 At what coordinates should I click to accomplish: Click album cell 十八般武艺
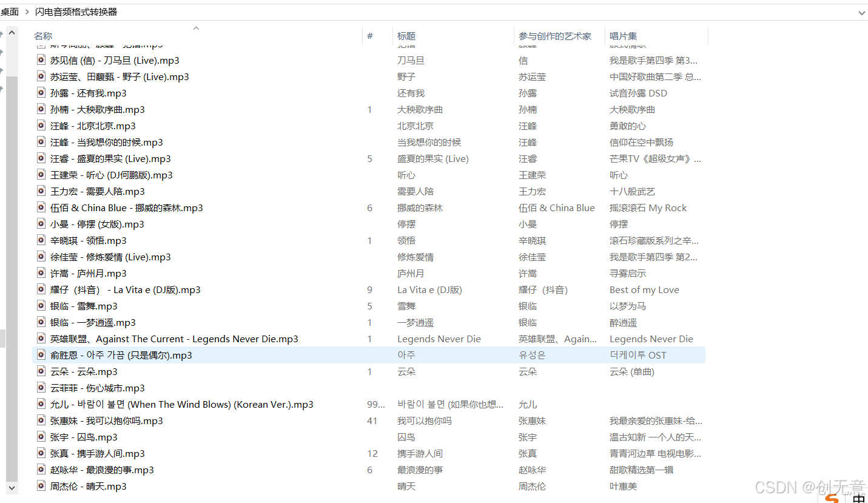pyautogui.click(x=633, y=191)
